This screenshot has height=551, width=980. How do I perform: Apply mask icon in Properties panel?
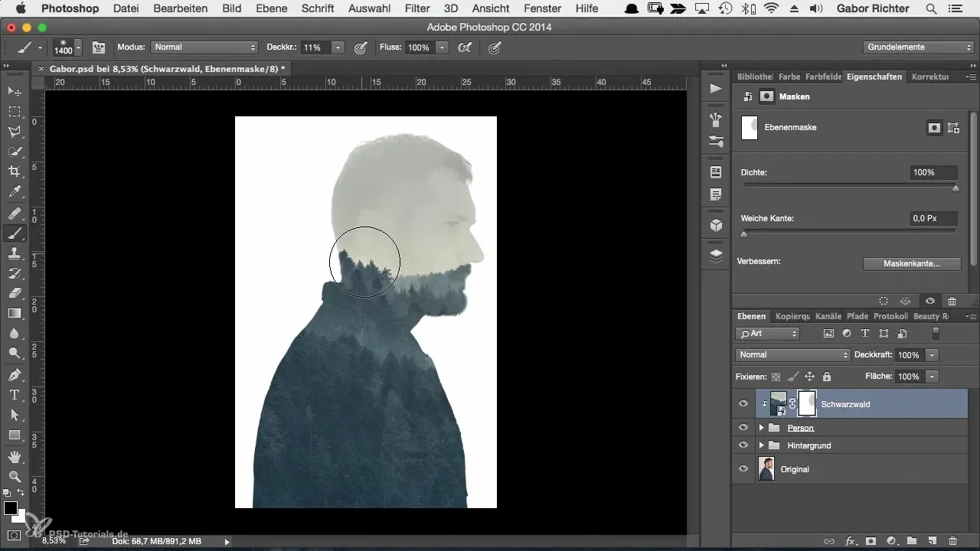[905, 302]
